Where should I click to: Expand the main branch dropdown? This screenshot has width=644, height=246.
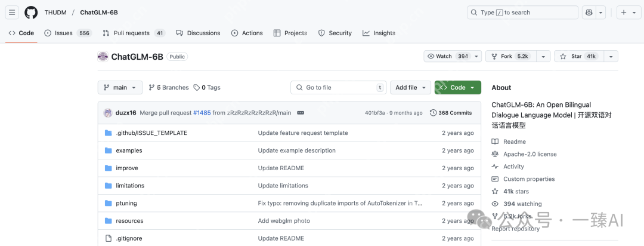tap(120, 88)
